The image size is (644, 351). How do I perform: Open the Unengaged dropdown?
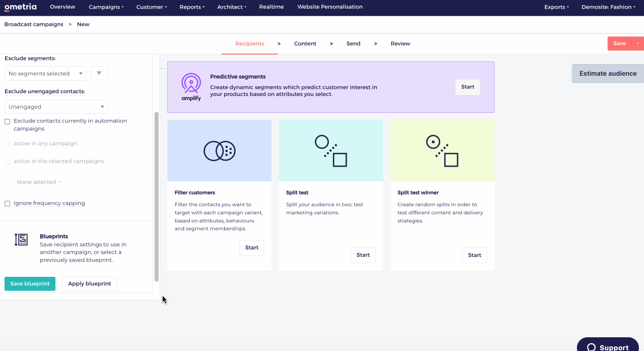(56, 107)
